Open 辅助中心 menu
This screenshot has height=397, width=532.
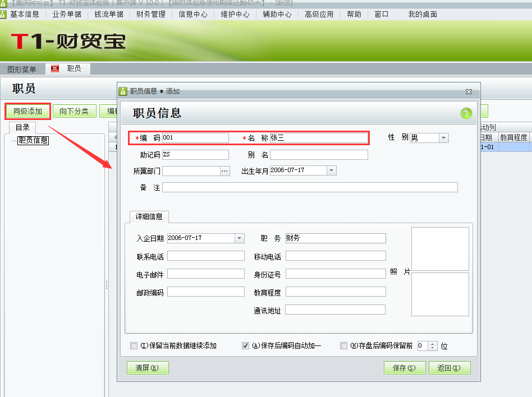click(277, 14)
